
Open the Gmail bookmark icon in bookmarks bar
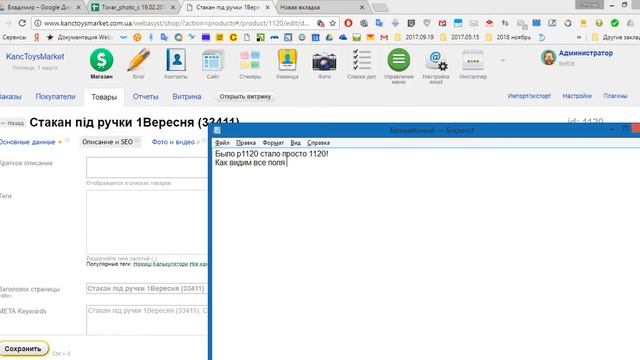(x=384, y=37)
